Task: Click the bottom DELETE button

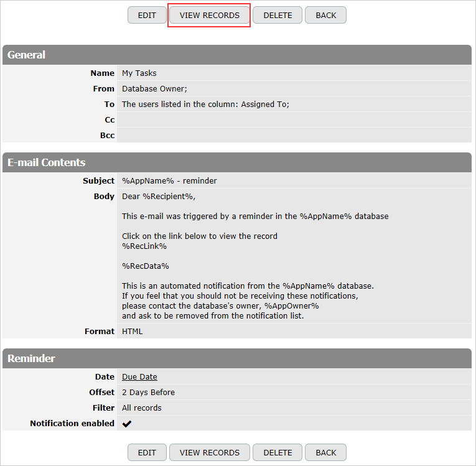Action: point(278,452)
